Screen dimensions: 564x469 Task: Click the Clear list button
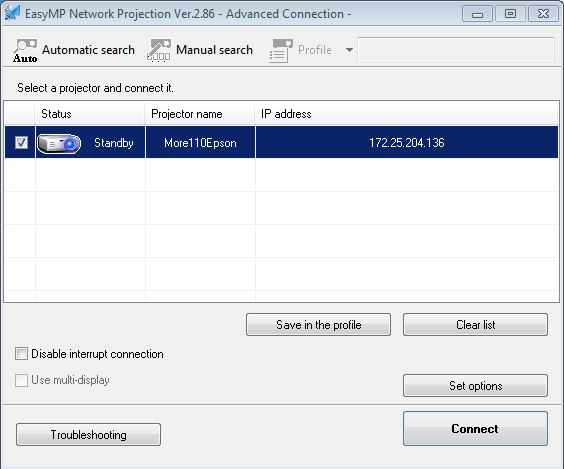click(476, 324)
